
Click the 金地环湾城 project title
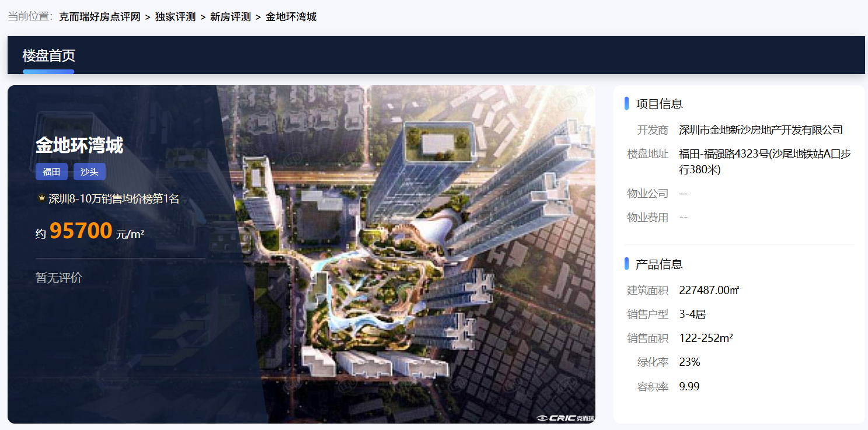pyautogui.click(x=79, y=145)
